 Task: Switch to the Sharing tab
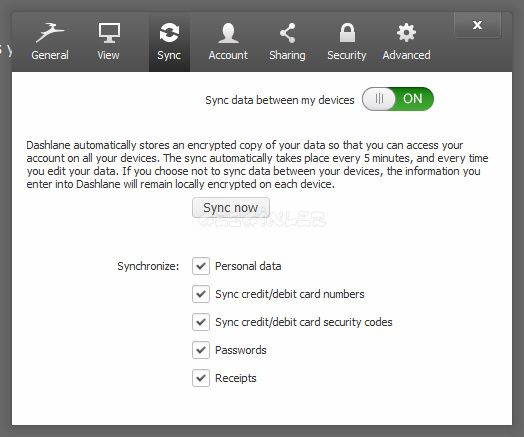tap(287, 42)
